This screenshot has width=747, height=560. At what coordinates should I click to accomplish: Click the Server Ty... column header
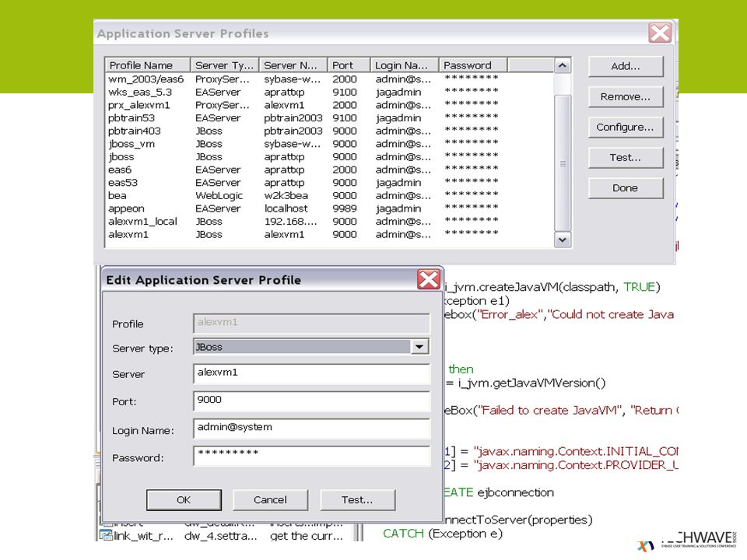[x=225, y=65]
